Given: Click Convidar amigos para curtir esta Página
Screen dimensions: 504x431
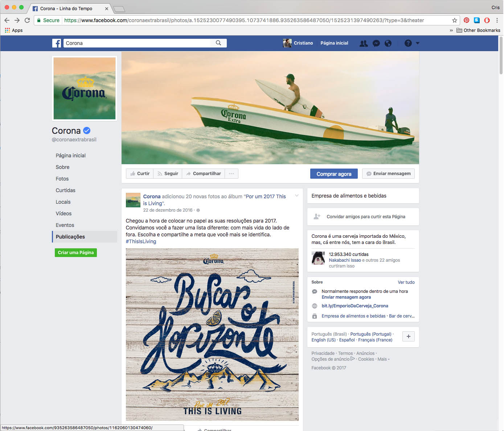Looking at the screenshot, I should (x=366, y=217).
